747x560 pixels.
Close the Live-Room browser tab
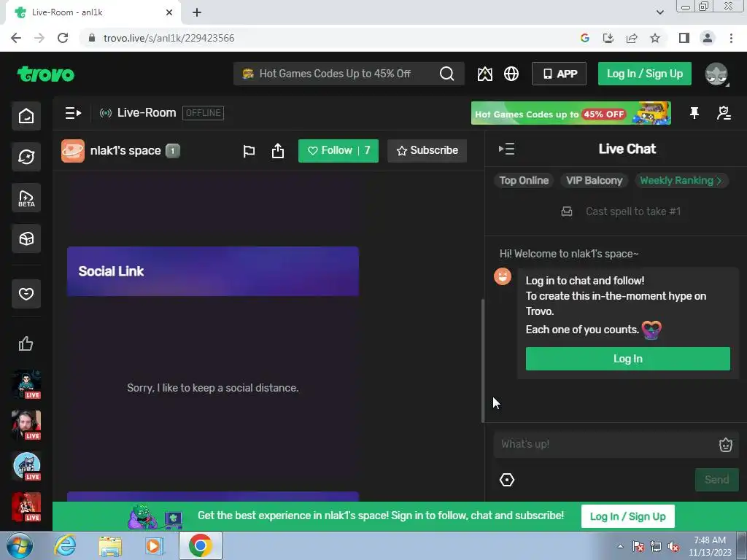(x=169, y=12)
